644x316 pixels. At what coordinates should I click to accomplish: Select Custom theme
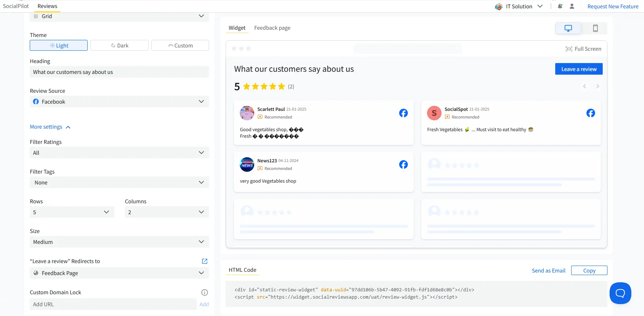[x=180, y=45]
